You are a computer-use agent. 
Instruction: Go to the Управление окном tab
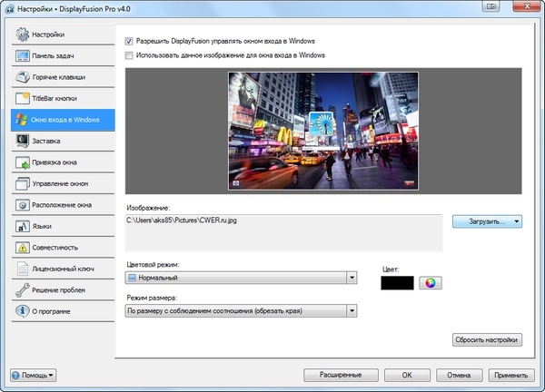pos(62,183)
